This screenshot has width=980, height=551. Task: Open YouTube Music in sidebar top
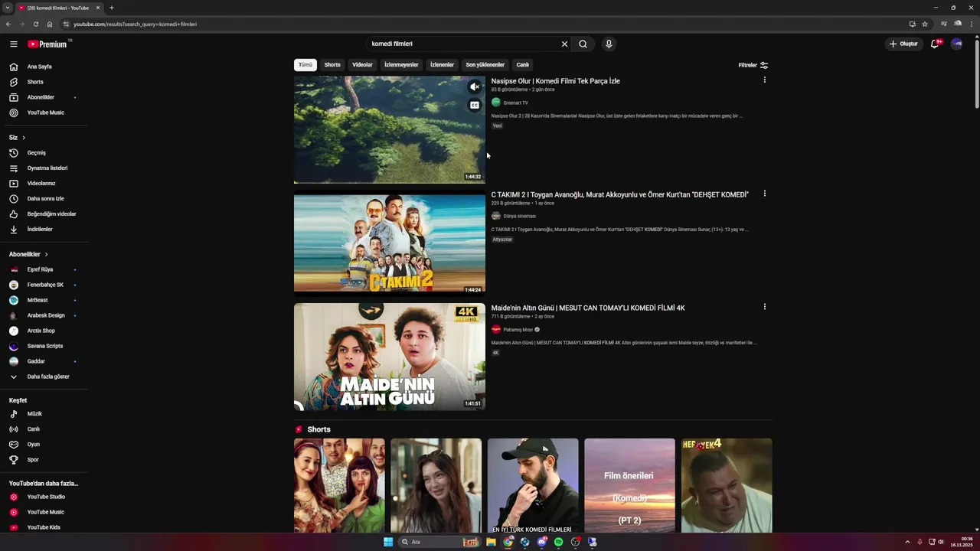(x=44, y=112)
